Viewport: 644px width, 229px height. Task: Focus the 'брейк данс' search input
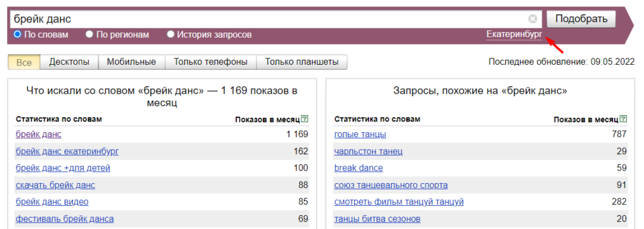(x=271, y=19)
